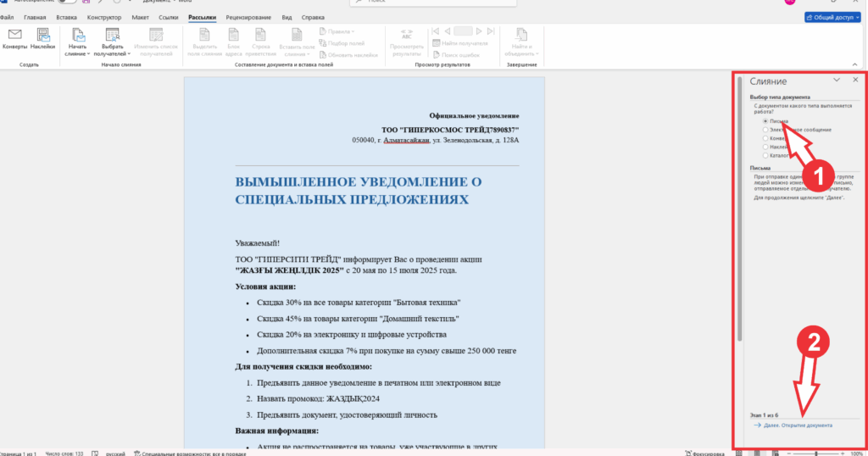Image resolution: width=868 pixels, height=456 pixels.
Task: Select the Конверты radio button
Action: coord(765,138)
